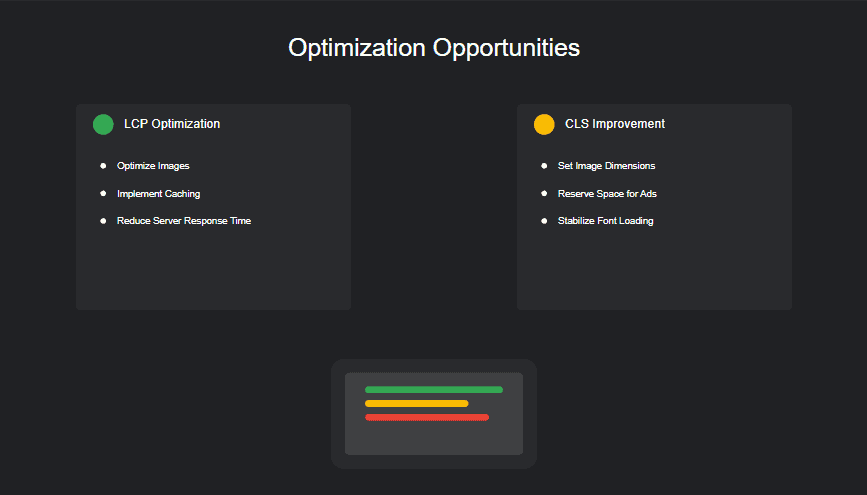Click the green bar in the chart
The width and height of the screenshot is (867, 495).
tap(433, 390)
